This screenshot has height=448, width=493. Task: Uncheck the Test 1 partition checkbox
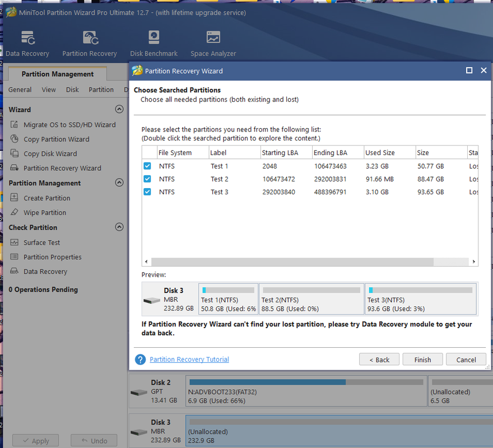(147, 166)
